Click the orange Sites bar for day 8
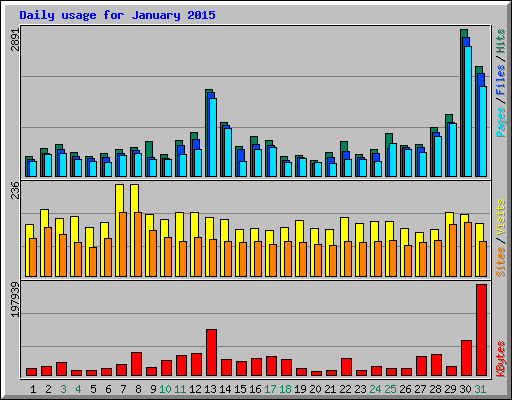The image size is (512, 400). pyautogui.click(x=138, y=244)
